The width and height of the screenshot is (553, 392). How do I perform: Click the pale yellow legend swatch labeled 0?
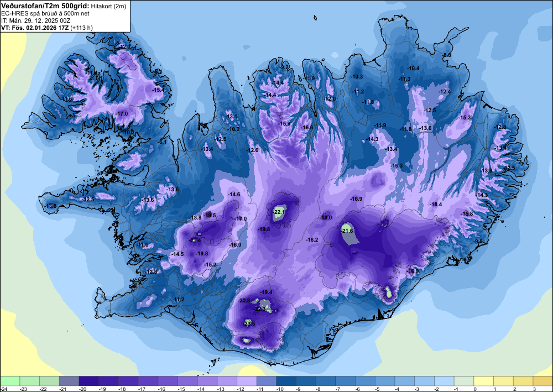[483, 380]
